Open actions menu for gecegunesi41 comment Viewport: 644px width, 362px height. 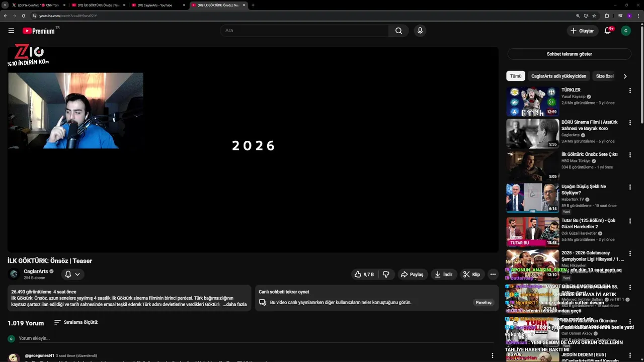coord(492,355)
